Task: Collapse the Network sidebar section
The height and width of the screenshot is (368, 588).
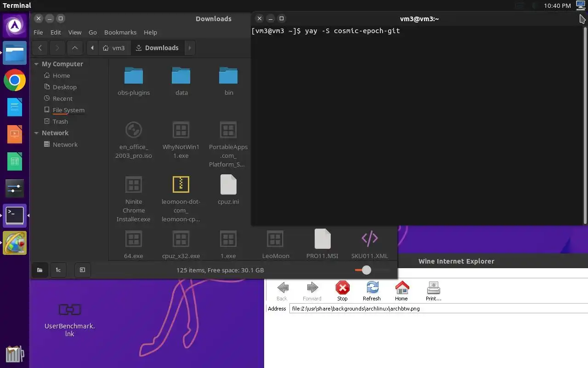Action: (x=36, y=133)
